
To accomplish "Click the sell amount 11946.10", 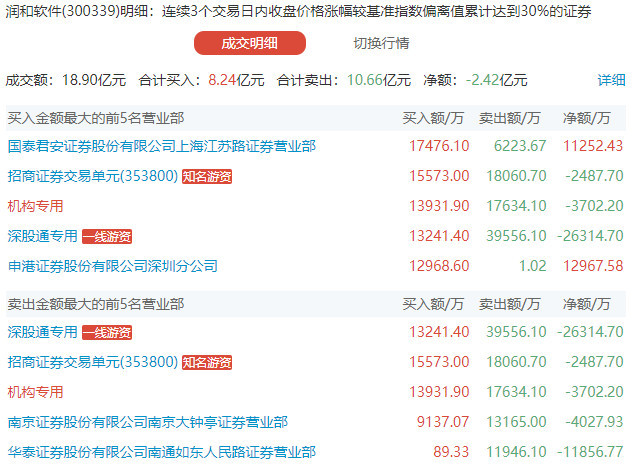I will pos(516,452).
